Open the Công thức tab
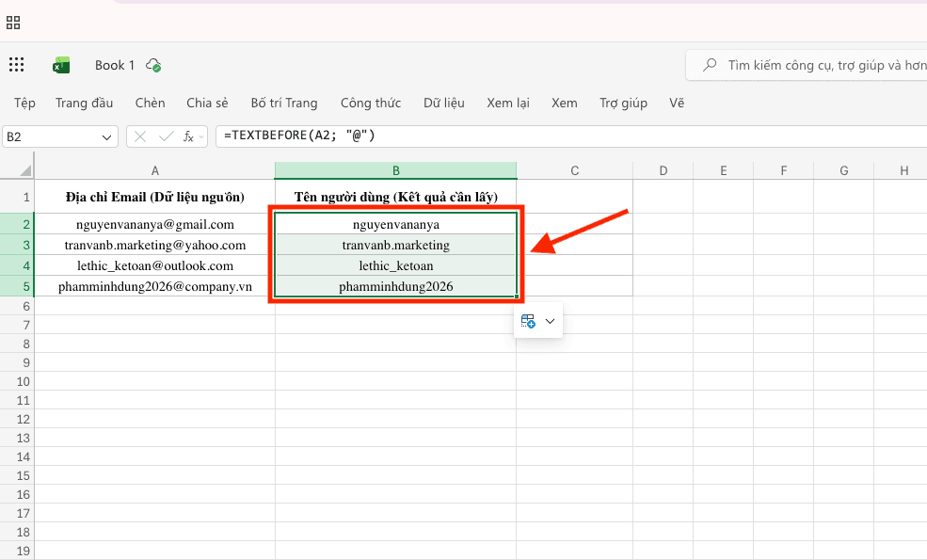The height and width of the screenshot is (560, 927). point(371,103)
